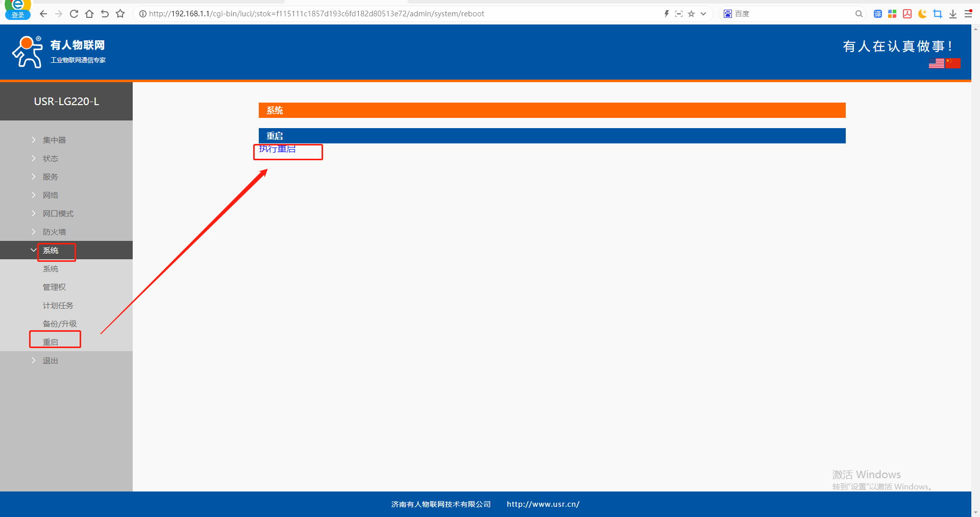Click the 济南有人物联网技术有限公司 footer text

pos(441,504)
